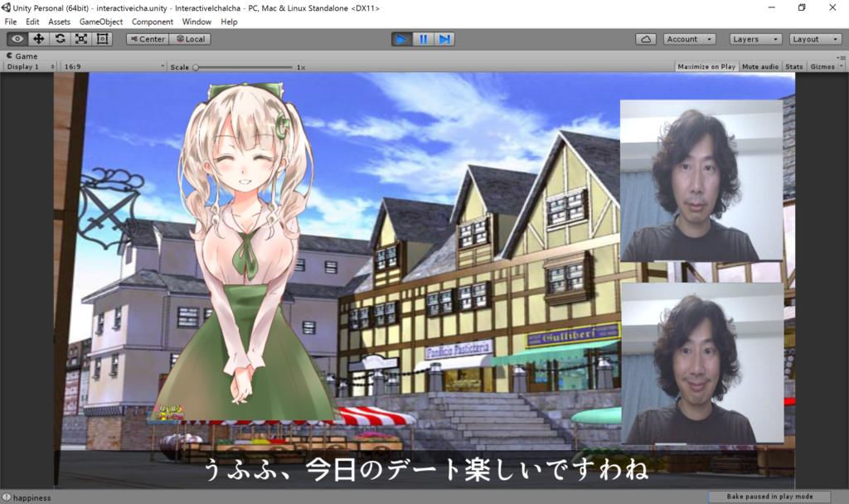849x504 pixels.
Task: Pause the game with Pause button
Action: pos(424,39)
